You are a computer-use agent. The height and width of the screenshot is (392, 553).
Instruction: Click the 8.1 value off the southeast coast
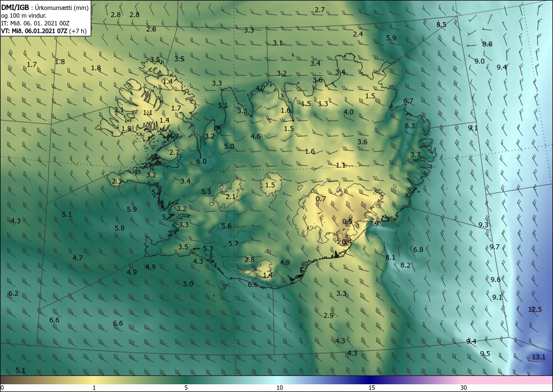click(x=390, y=258)
